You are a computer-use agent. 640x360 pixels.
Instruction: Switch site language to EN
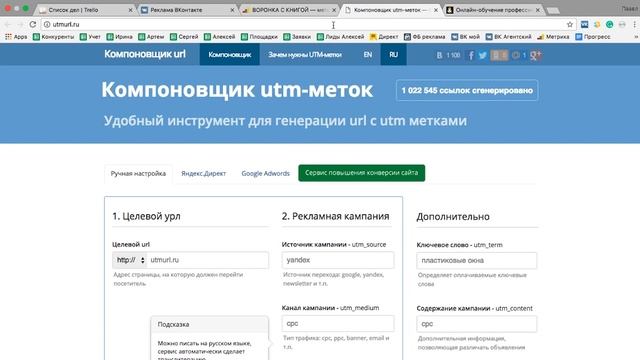(368, 55)
